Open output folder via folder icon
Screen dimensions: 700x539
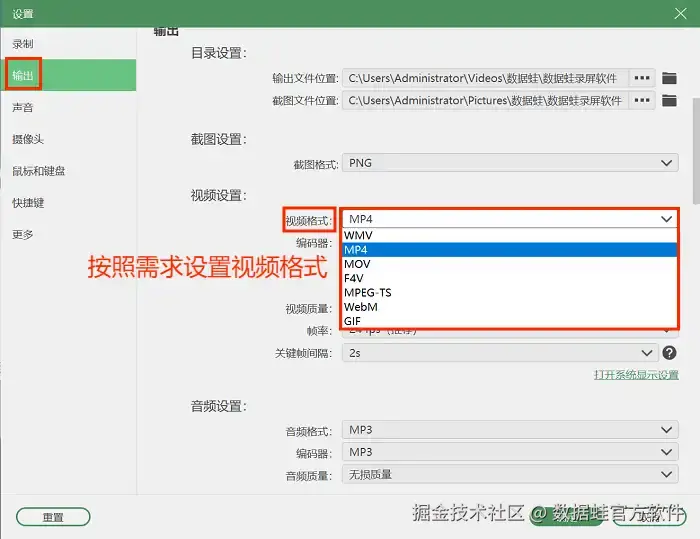669,78
